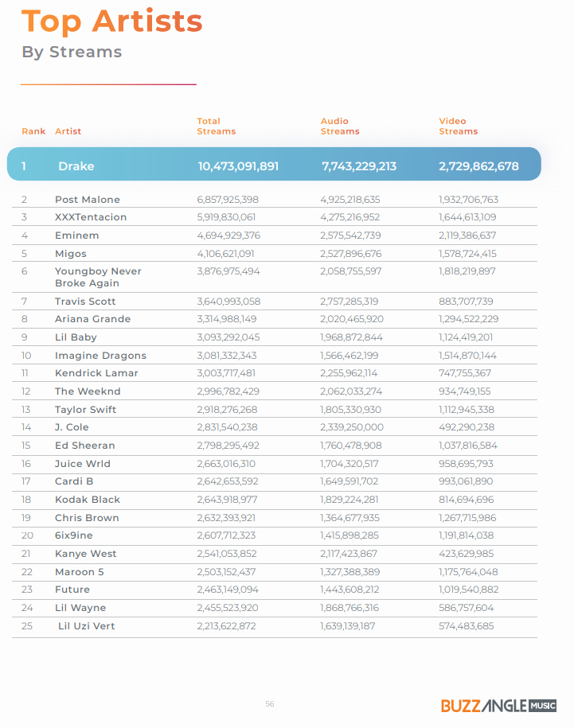Viewport: 574px width, 728px height.
Task: Click the Youngboy Never Broke Again entry
Action: coord(98,277)
